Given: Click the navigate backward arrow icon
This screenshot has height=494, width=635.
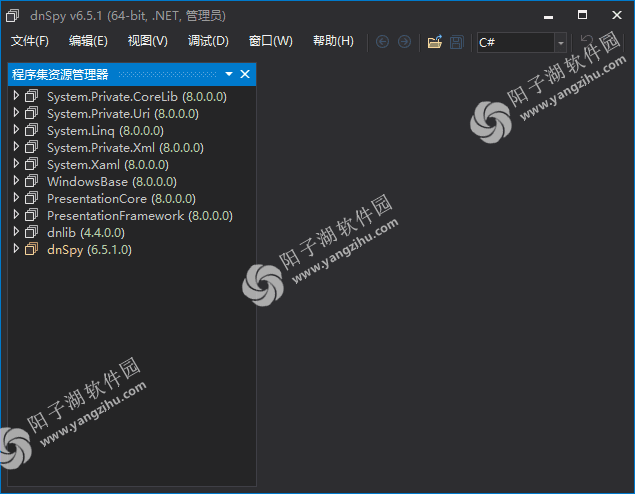Looking at the screenshot, I should [382, 42].
